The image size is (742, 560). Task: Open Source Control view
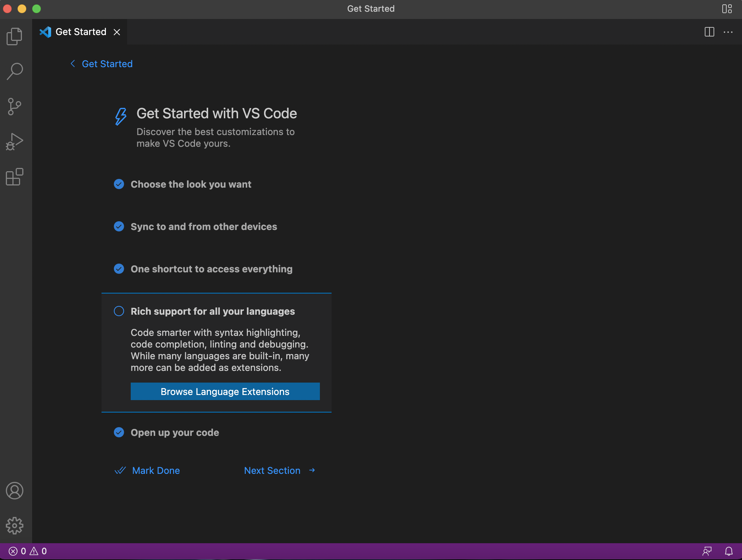(x=15, y=107)
